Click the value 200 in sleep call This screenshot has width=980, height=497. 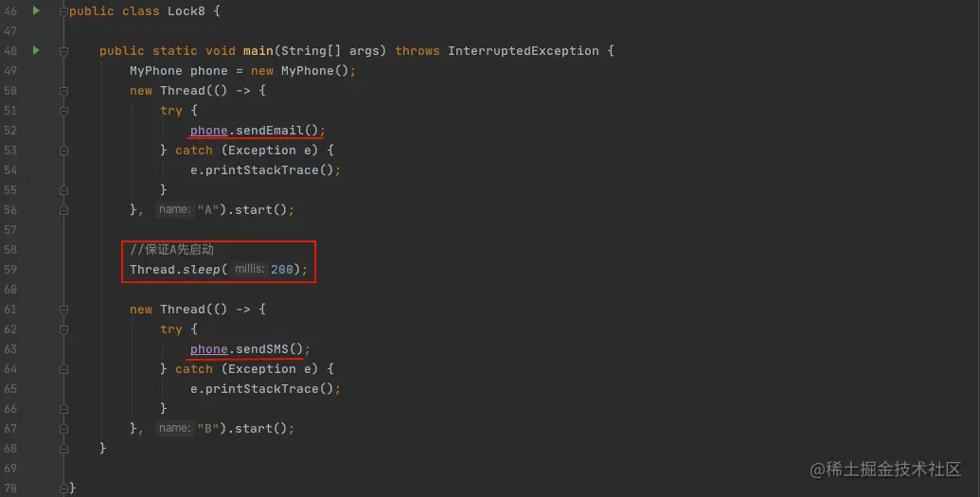click(282, 270)
